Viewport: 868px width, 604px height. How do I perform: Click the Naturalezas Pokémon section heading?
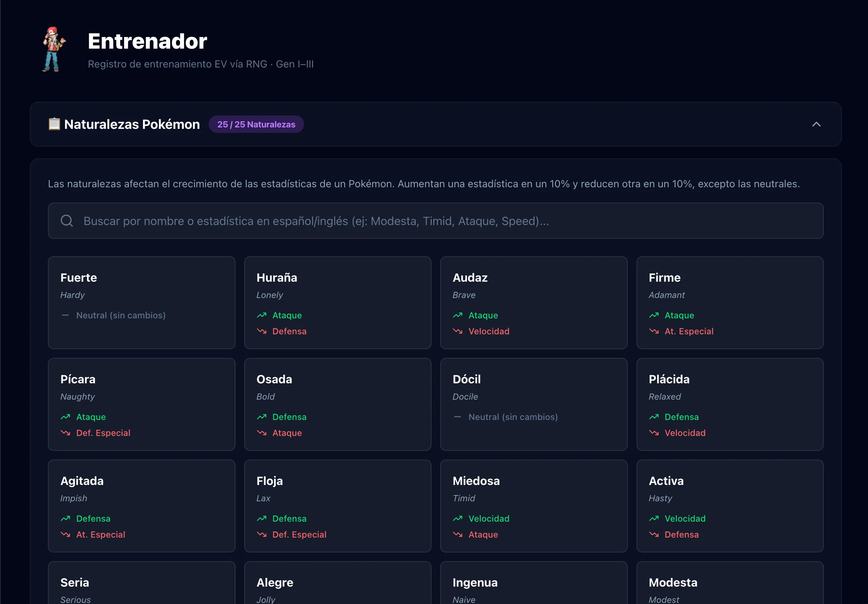[132, 124]
